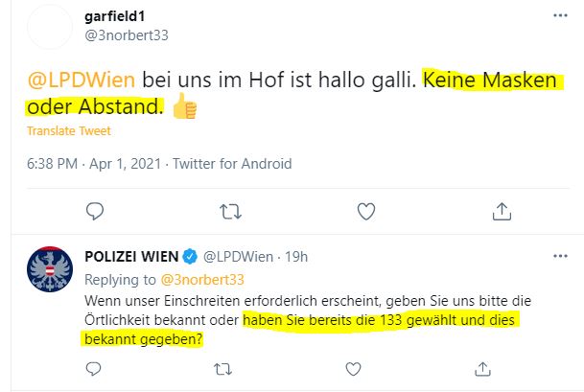
Task: Click the POLIZEI WIEN account name
Action: [x=131, y=257]
